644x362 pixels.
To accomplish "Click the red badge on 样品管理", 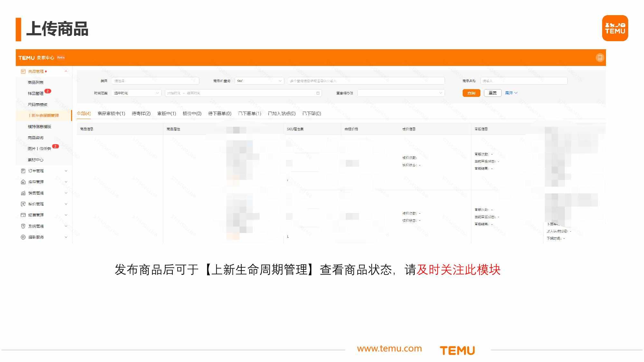I will coord(48,91).
